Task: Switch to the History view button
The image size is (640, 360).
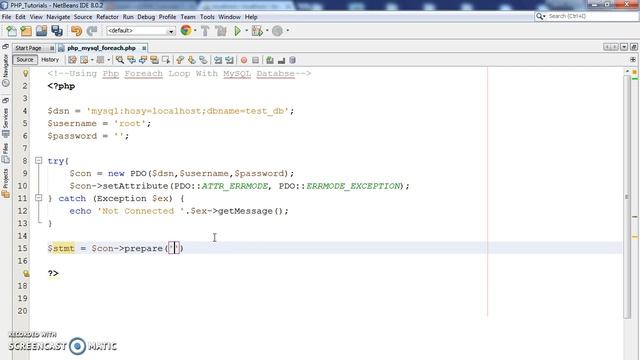Action: [x=50, y=60]
